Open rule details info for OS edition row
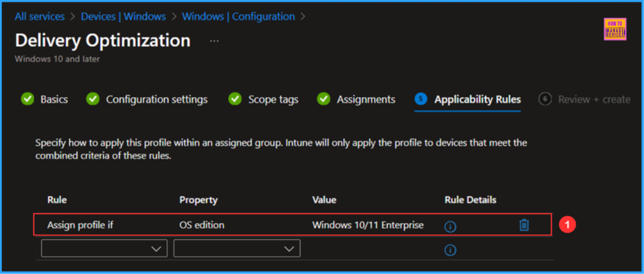644x274 pixels. pos(450,226)
